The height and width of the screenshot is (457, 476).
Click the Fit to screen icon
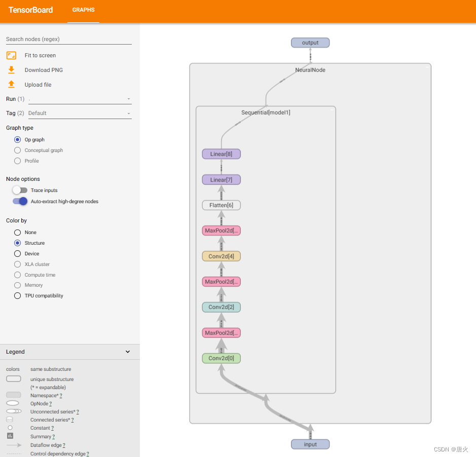pyautogui.click(x=11, y=56)
